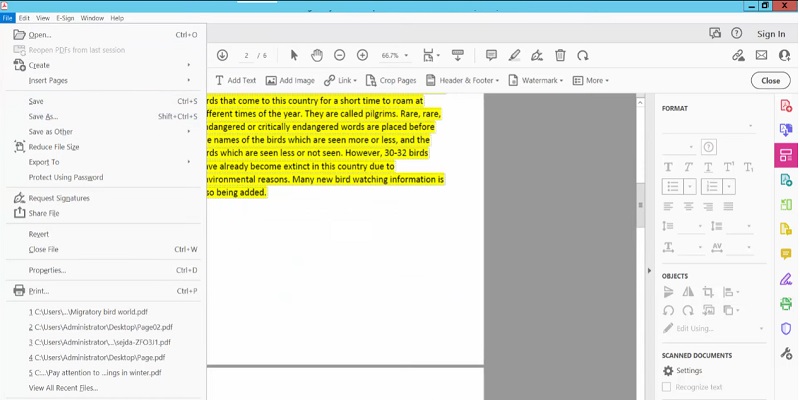
Task: Open notifications chat icon near Sign In
Action: pos(715,33)
